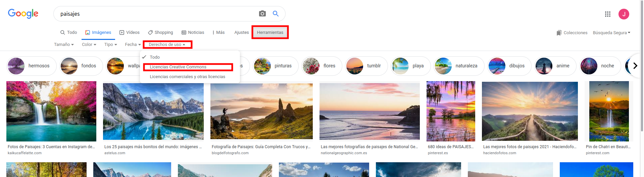The width and height of the screenshot is (644, 177).
Task: Choose Licencias comerciales y otras licencias
Action: point(187,77)
